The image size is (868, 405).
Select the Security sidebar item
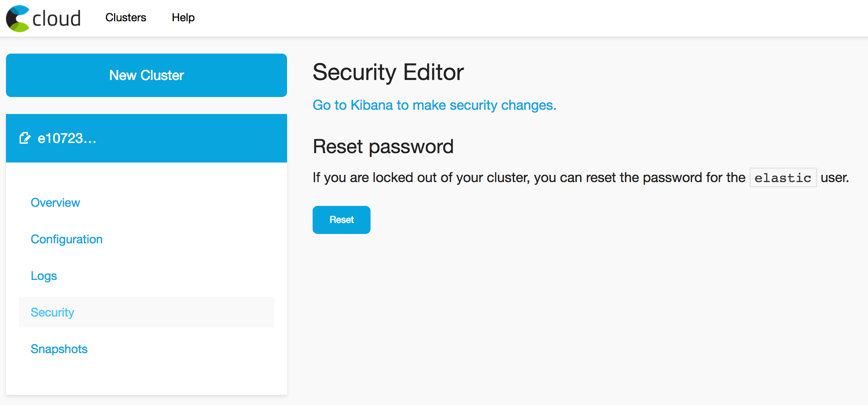coord(147,312)
